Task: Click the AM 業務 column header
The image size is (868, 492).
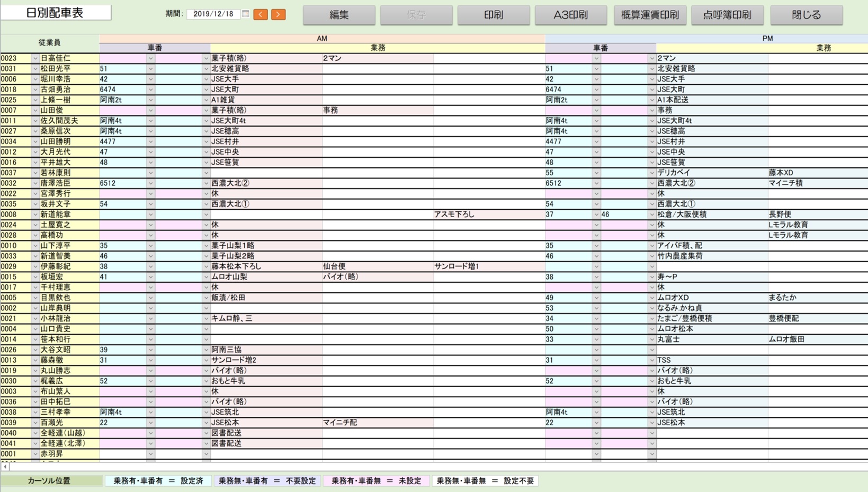Action: click(378, 48)
